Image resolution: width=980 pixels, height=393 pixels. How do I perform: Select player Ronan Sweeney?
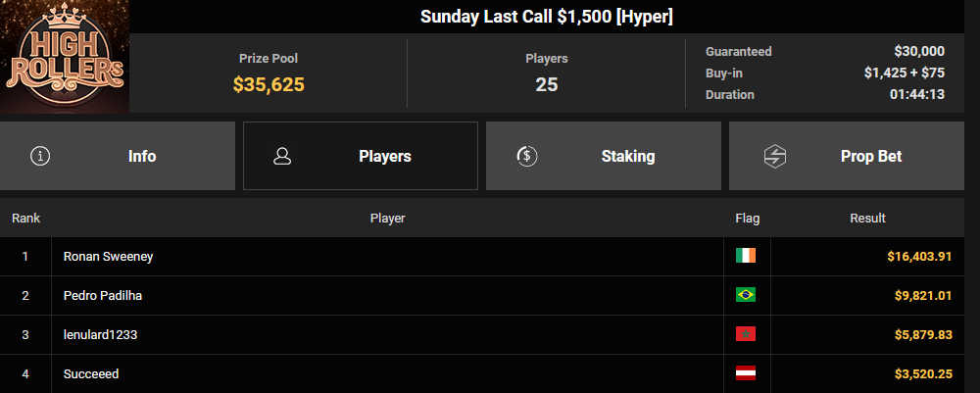point(108,256)
